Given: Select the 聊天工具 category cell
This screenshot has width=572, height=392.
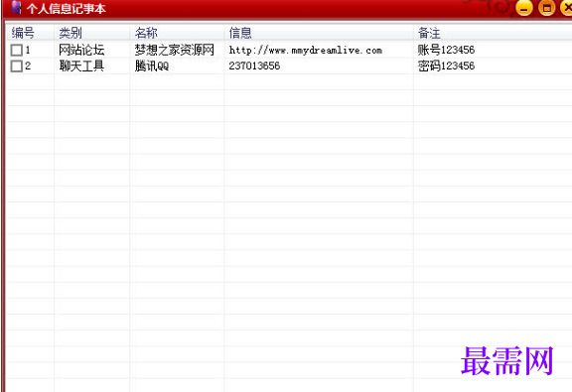Looking at the screenshot, I should pos(81,66).
